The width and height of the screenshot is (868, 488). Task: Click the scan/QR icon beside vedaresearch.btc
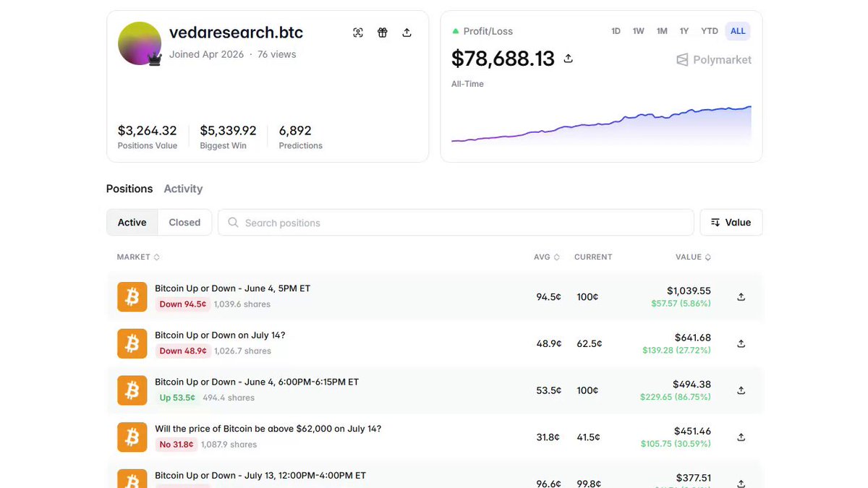pos(358,33)
